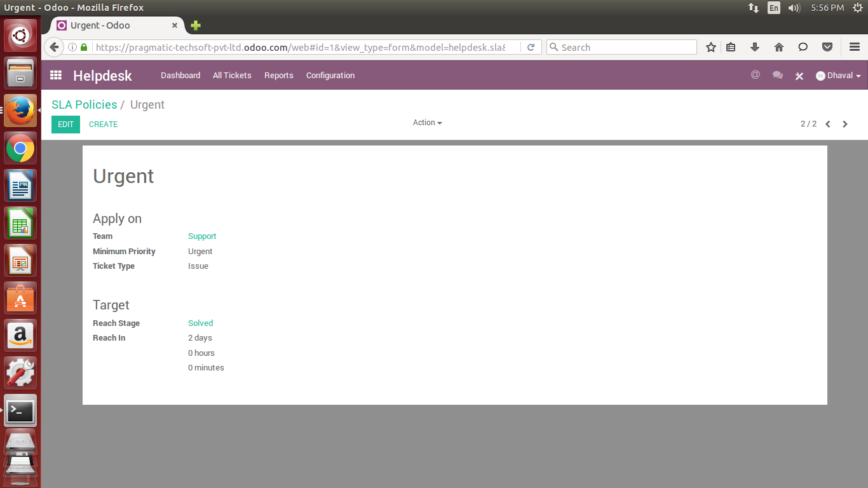Open Ubuntu Software Center from dock

[x=20, y=298]
